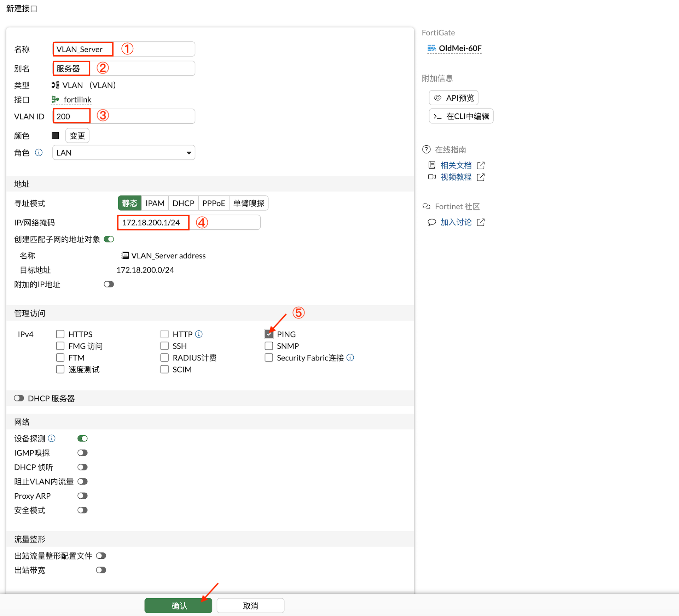Viewport: 679px width, 616px height.
Task: Switch addressing mode to PPPoE
Action: 214,203
